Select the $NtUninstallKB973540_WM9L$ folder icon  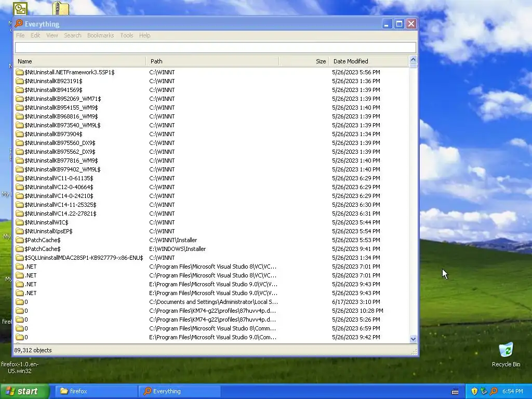pyautogui.click(x=20, y=125)
